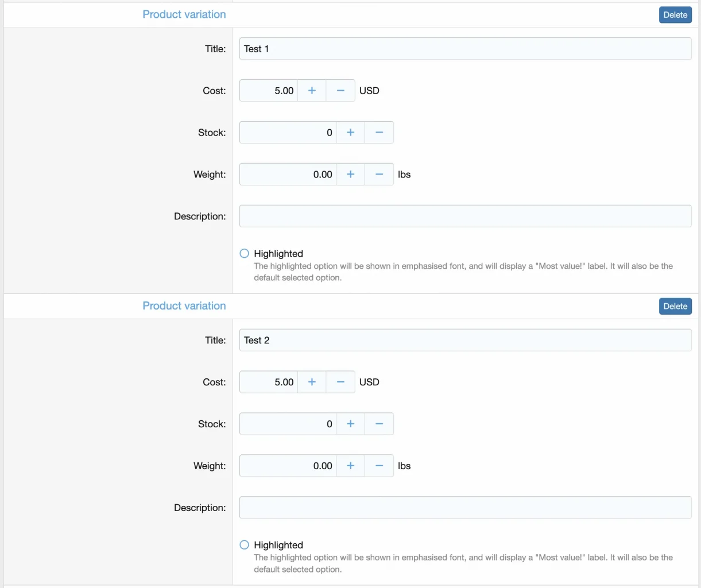Click the Highlighted label under Test 2

278,546
